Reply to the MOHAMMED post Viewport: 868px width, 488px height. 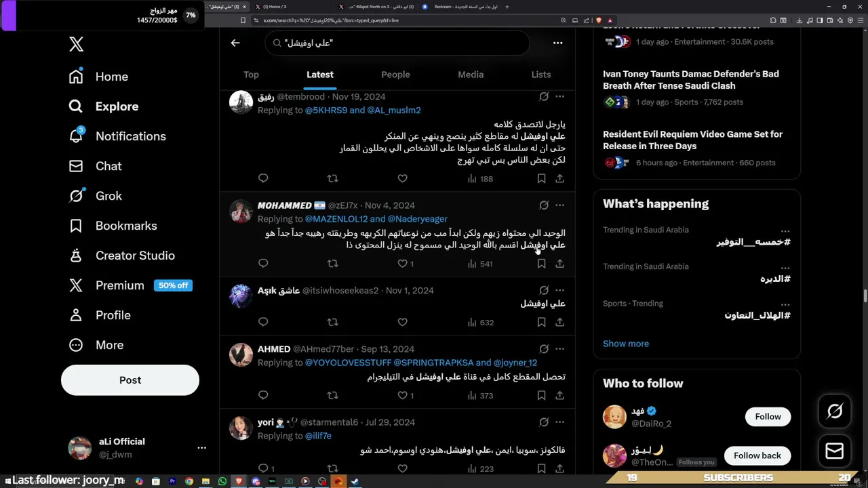point(263,263)
